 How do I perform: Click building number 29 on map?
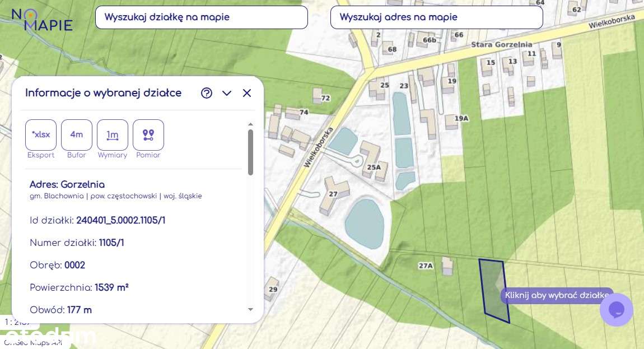tap(273, 289)
